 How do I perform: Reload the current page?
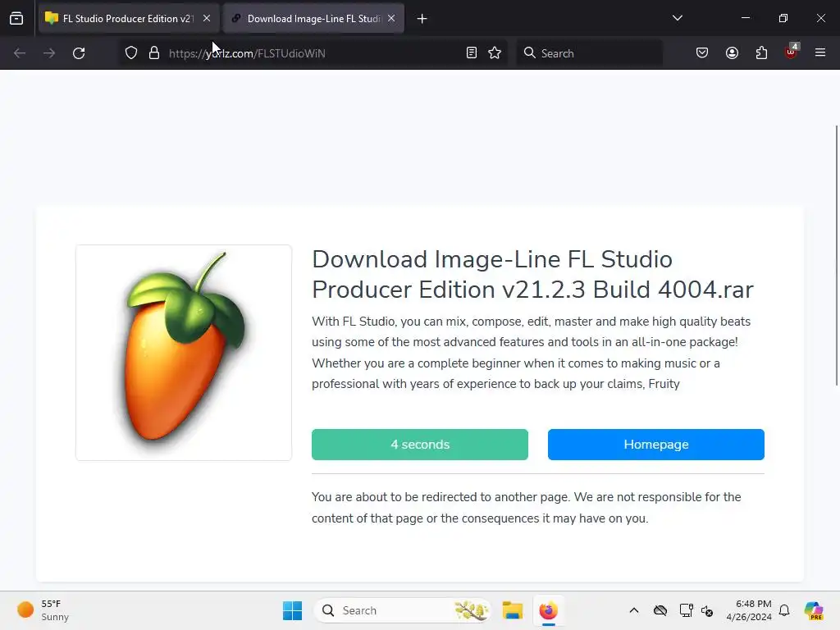(79, 53)
